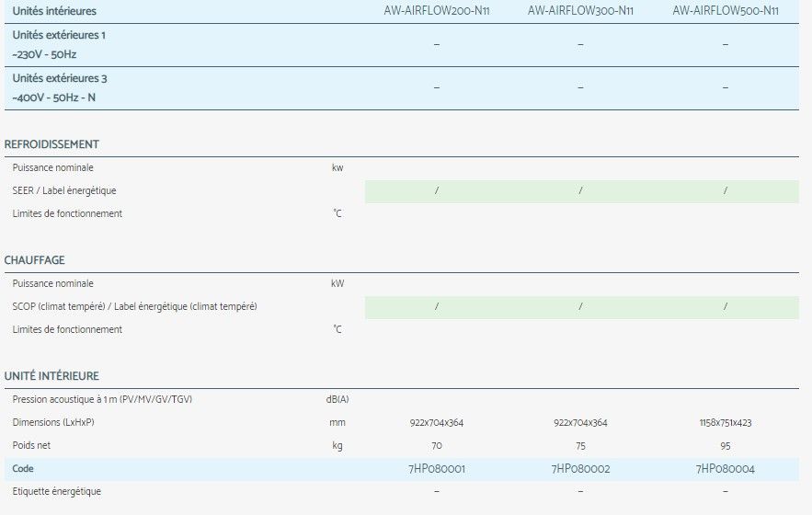Click the first 922x704x364 dimension under AIRFLOW200
Viewport: 812px width, 515px height.
point(437,423)
